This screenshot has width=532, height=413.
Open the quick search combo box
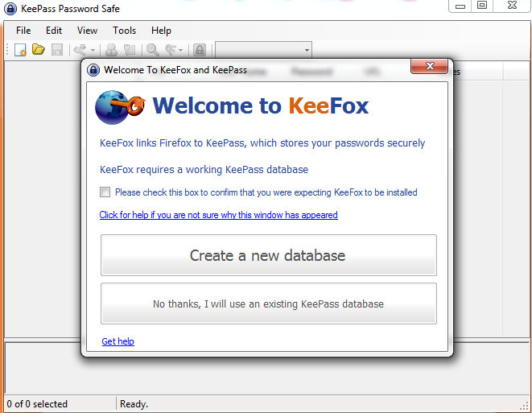click(x=264, y=50)
